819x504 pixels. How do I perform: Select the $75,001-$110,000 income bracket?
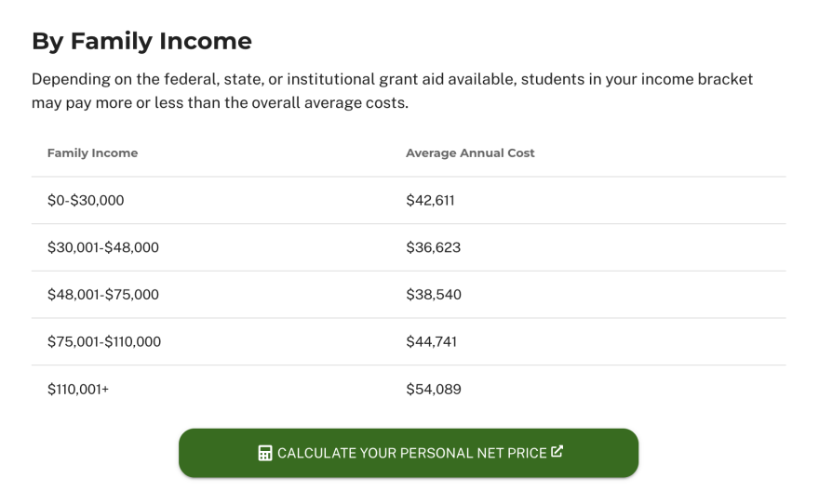point(104,342)
